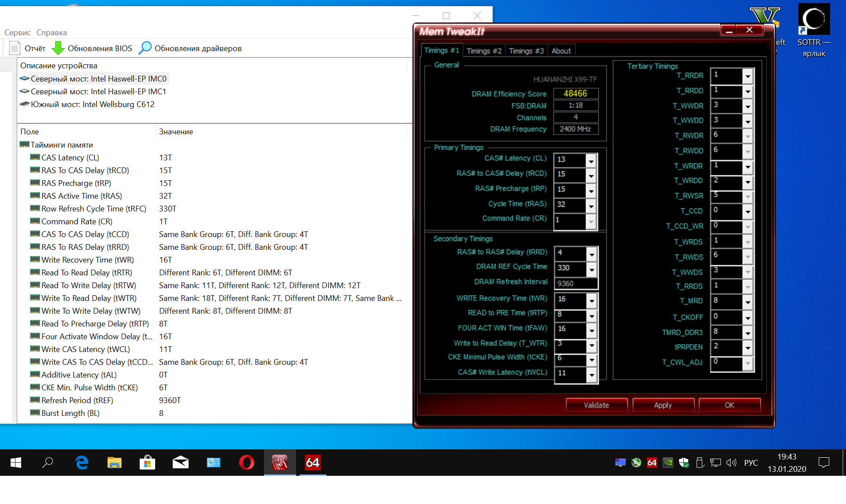Open the taskbar clock showing 19:43

click(x=787, y=463)
